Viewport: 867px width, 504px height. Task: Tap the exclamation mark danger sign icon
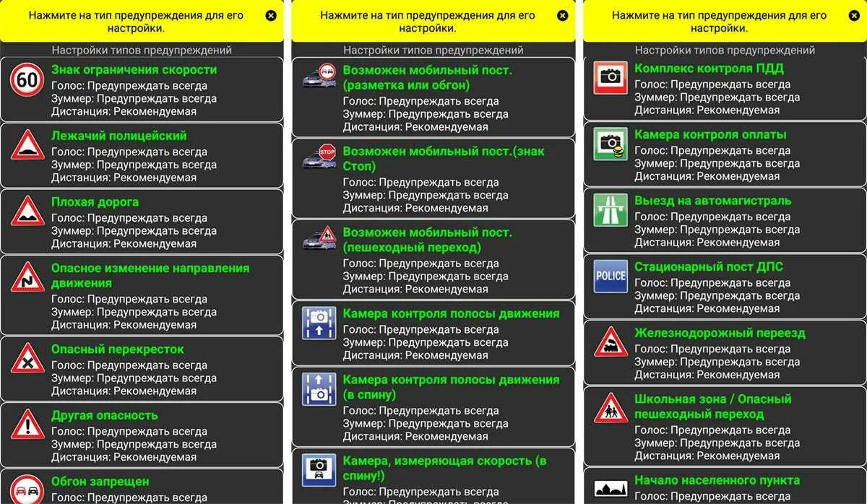pyautogui.click(x=27, y=425)
